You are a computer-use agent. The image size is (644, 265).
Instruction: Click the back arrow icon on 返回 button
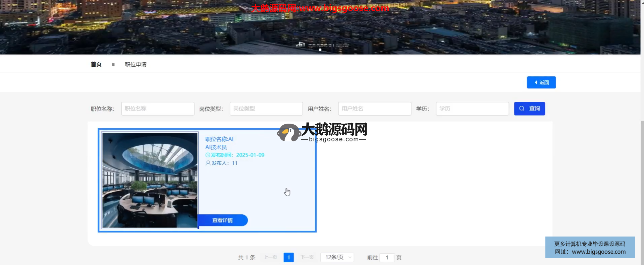tap(536, 82)
